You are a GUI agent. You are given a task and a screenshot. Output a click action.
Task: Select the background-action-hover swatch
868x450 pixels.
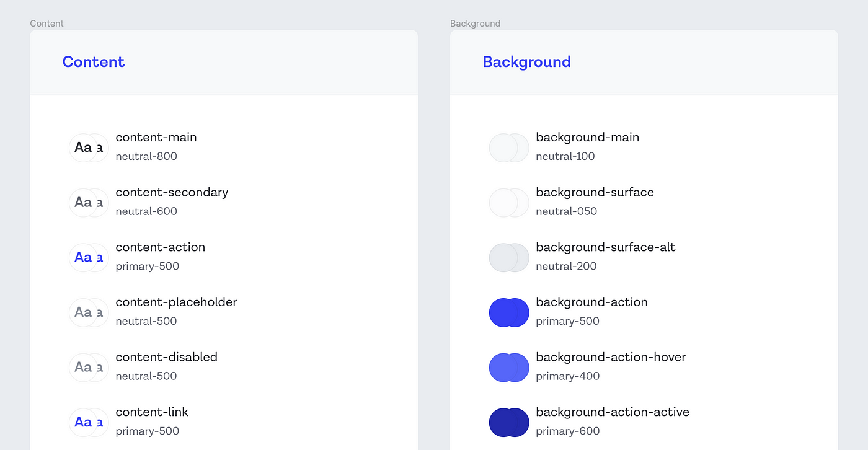pyautogui.click(x=509, y=368)
